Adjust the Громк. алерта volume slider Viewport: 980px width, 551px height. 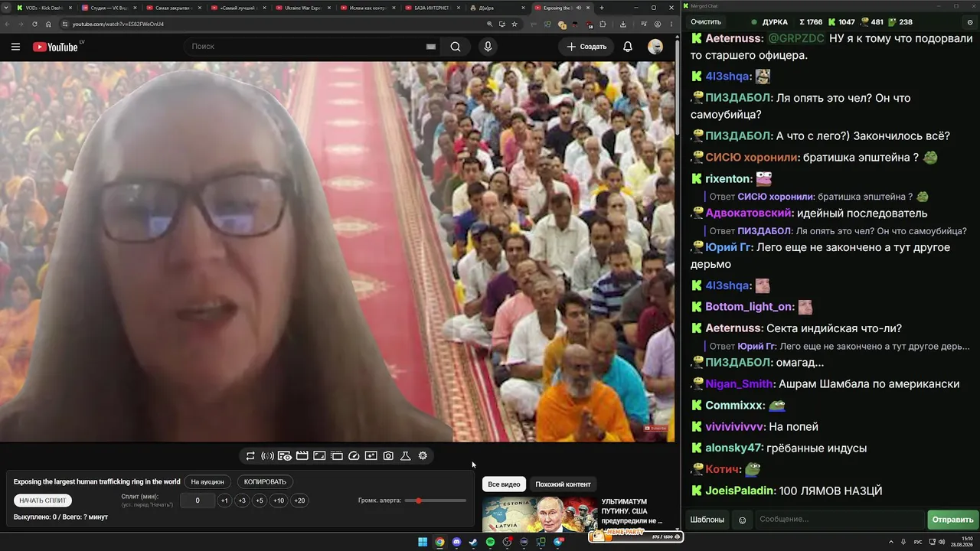pyautogui.click(x=436, y=500)
